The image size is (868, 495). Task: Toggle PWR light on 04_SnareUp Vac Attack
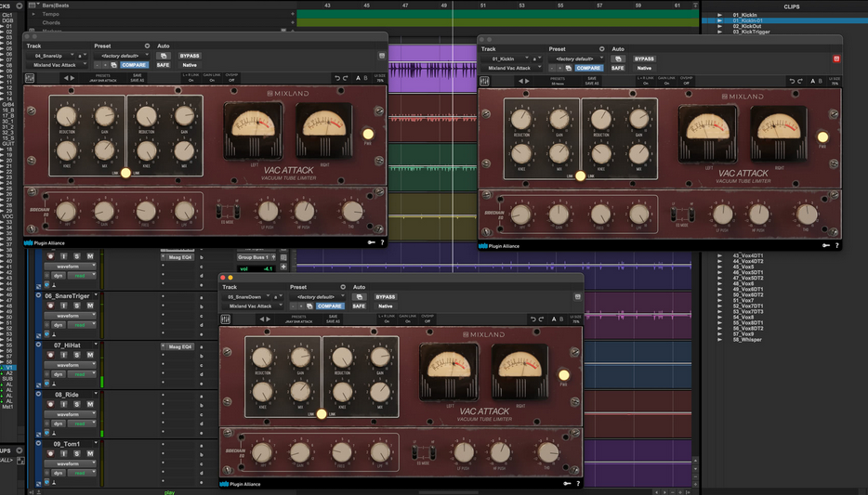368,134
